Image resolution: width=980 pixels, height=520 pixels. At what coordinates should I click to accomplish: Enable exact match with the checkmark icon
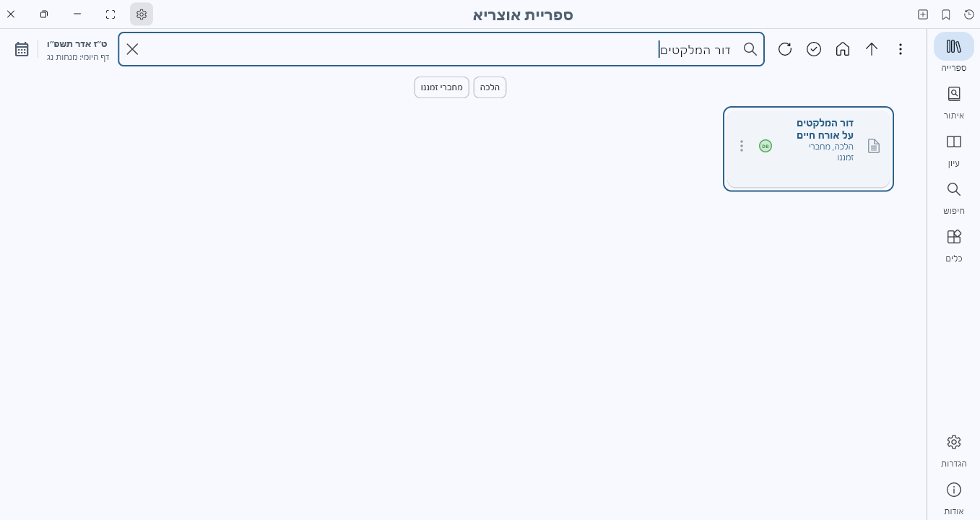(x=814, y=48)
